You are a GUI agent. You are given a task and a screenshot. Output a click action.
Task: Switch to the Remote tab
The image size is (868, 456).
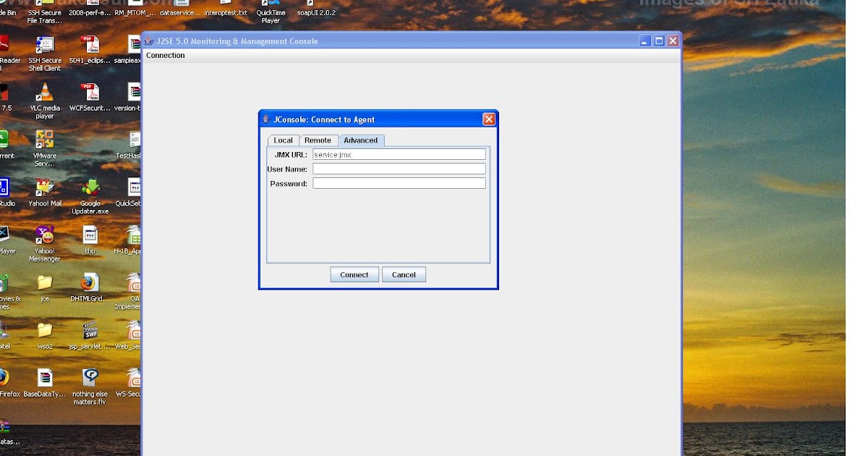(x=318, y=140)
